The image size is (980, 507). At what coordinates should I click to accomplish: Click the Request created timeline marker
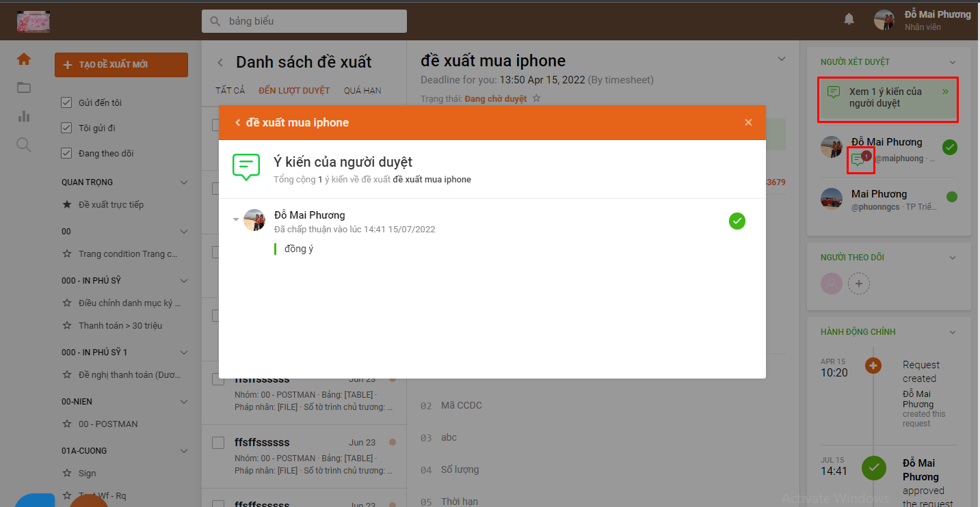coord(873,366)
